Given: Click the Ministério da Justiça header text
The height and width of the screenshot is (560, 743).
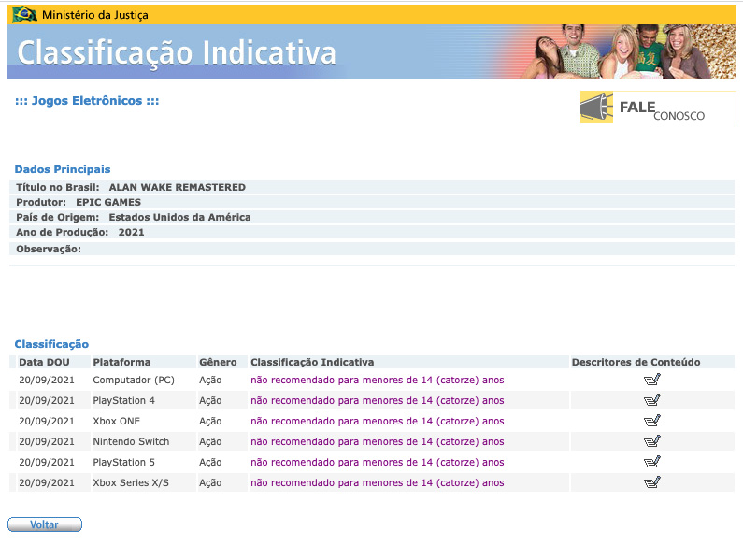Looking at the screenshot, I should (94, 15).
